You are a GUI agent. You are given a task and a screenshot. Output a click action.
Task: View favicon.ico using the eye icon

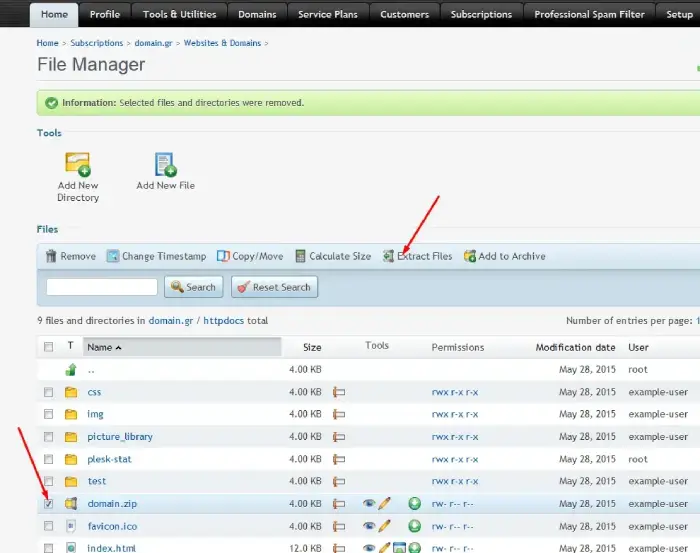coord(369,526)
